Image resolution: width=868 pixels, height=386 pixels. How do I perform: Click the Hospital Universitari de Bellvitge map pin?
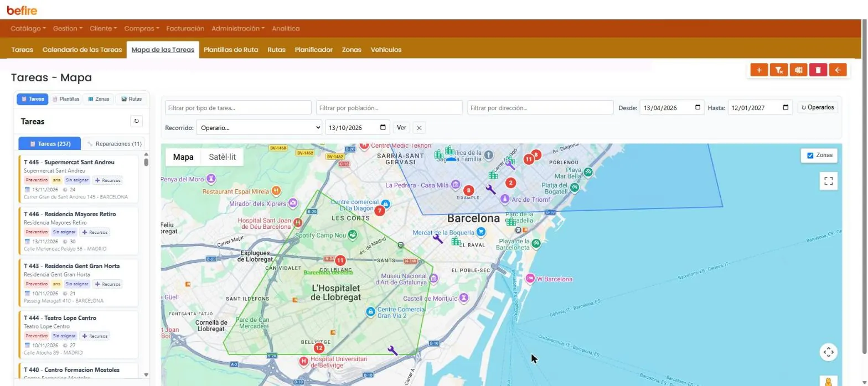(x=303, y=362)
